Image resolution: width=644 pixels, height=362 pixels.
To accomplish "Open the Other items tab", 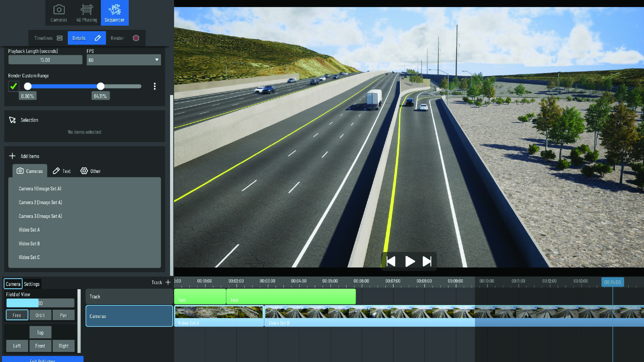I will pos(91,171).
